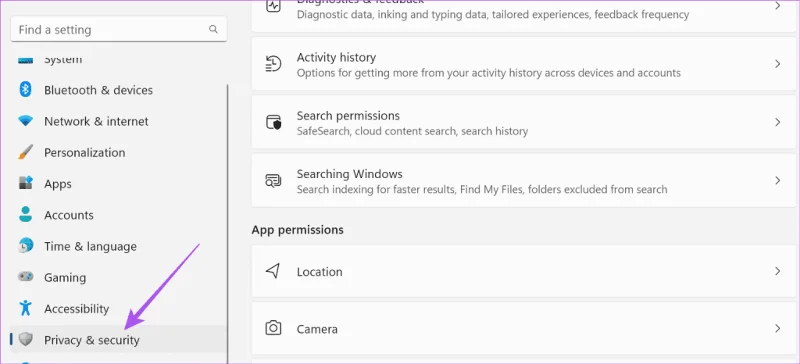Image resolution: width=800 pixels, height=364 pixels.
Task: Expand the Diagnostics & feedback chevron
Action: click(x=778, y=6)
